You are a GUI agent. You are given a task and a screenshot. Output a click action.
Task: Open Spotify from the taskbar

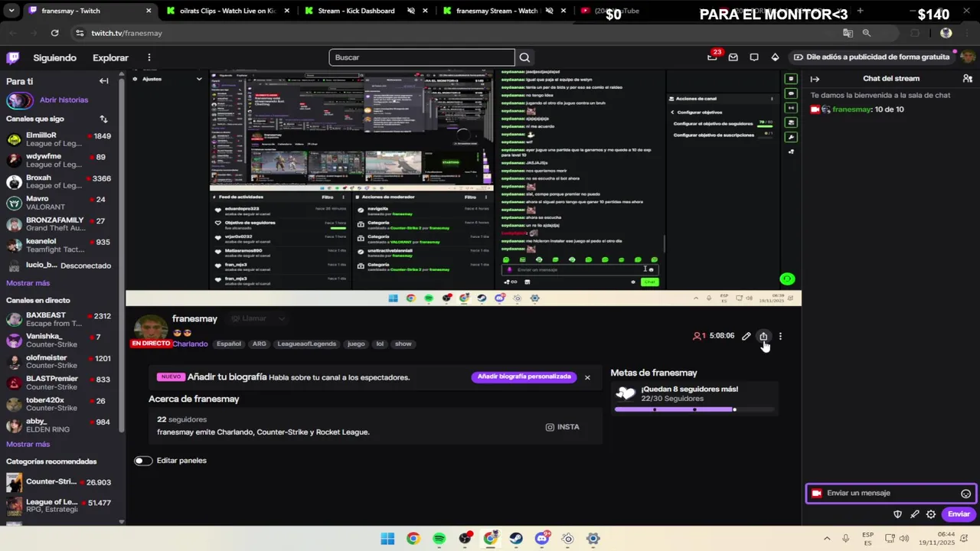439,539
